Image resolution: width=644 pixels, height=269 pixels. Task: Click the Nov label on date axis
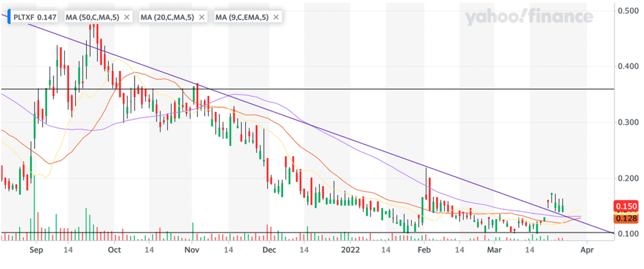point(191,250)
